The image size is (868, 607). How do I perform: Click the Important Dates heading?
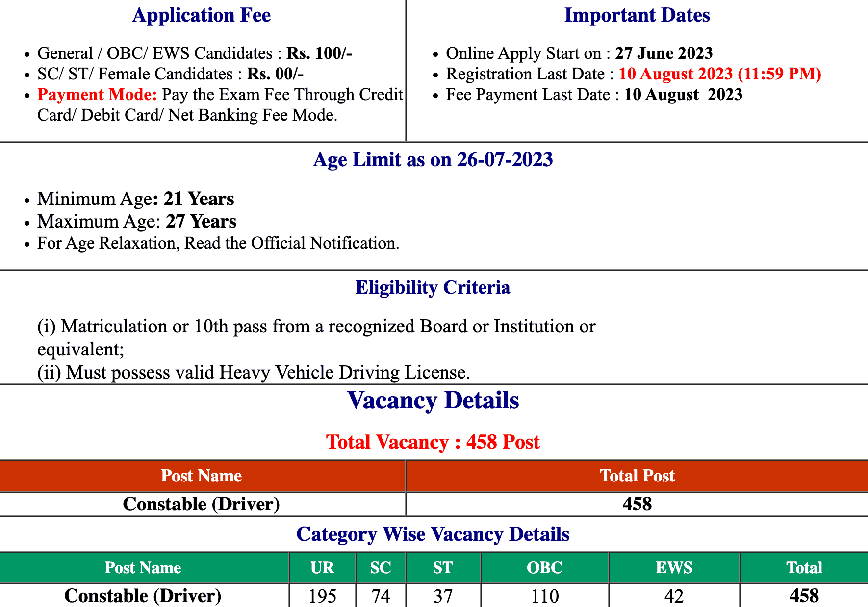[x=637, y=15]
